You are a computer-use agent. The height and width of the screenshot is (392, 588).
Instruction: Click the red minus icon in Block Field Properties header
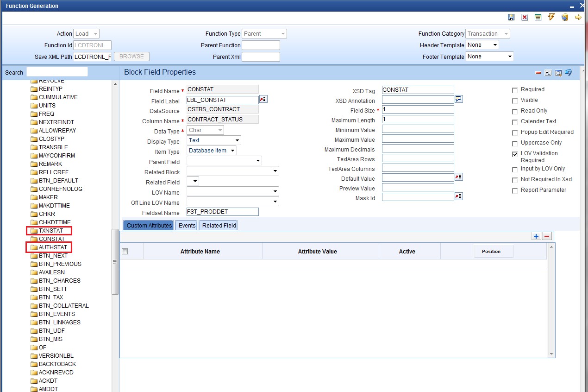(538, 73)
